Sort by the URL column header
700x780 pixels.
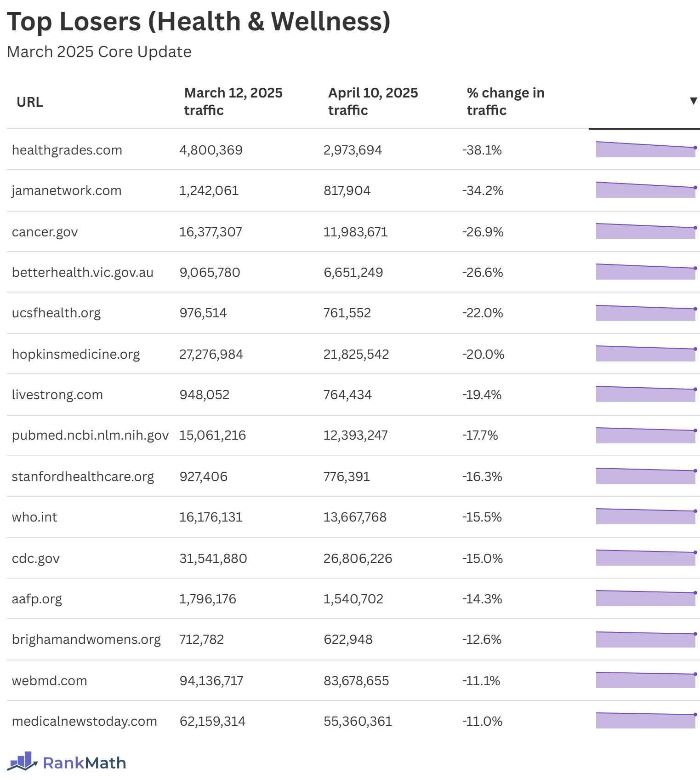(30, 102)
